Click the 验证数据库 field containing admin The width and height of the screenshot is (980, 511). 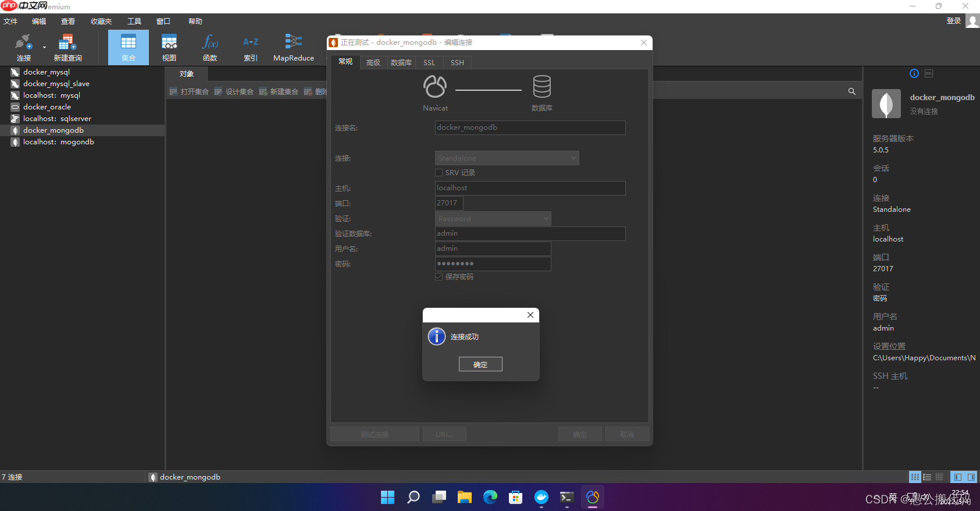530,233
